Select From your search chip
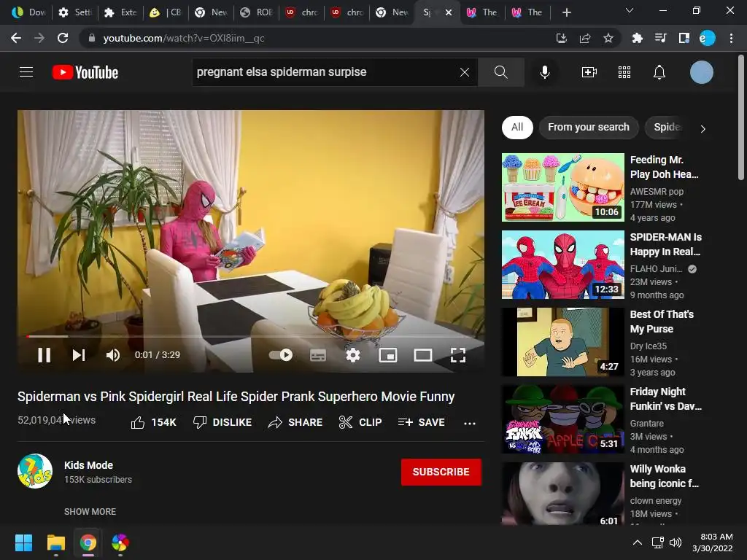Viewport: 747px width, 560px height. (589, 127)
